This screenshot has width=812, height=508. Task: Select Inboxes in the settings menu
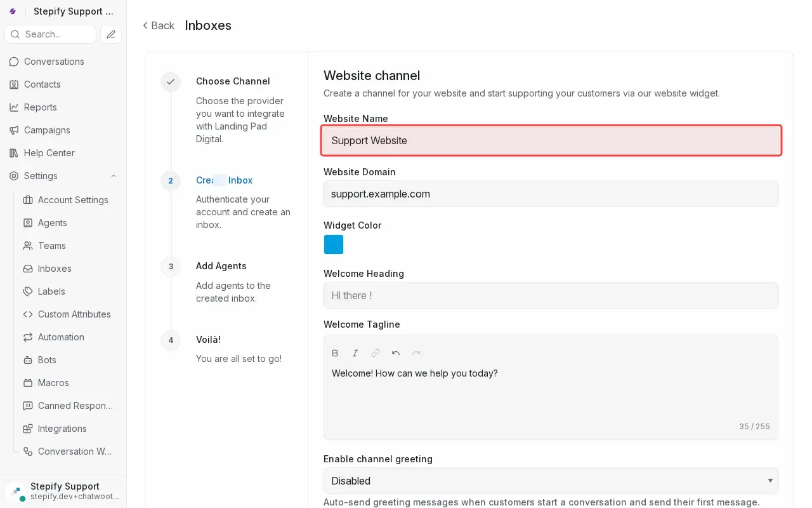pyautogui.click(x=53, y=269)
